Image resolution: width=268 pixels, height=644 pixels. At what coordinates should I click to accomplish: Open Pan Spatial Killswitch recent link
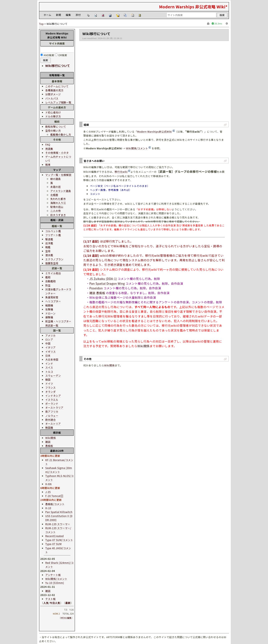coord(59,512)
